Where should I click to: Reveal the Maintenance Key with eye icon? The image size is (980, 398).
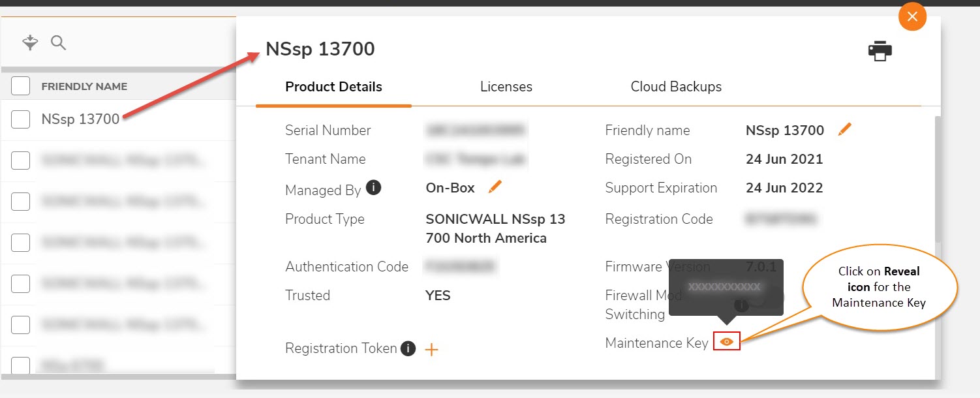[x=727, y=342]
